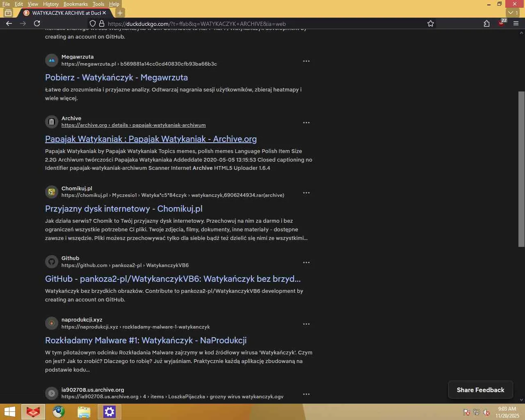Open the Bookmarks menu
This screenshot has width=525, height=420.
(x=75, y=4)
